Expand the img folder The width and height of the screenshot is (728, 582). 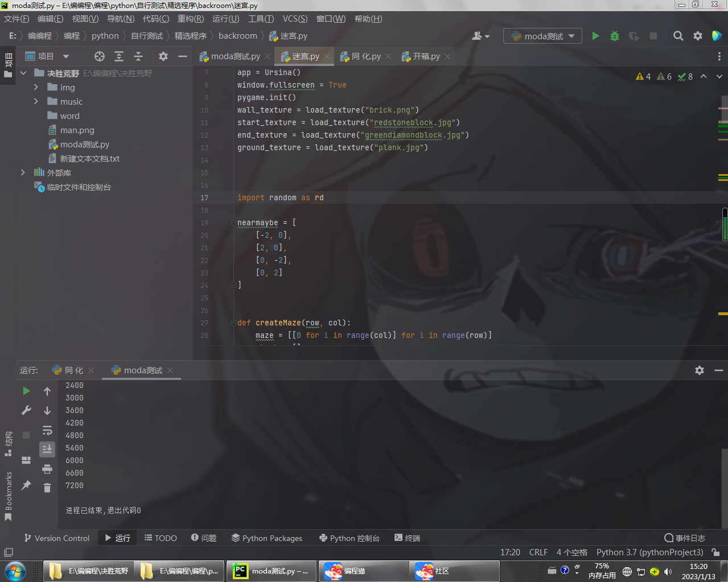[x=36, y=87]
